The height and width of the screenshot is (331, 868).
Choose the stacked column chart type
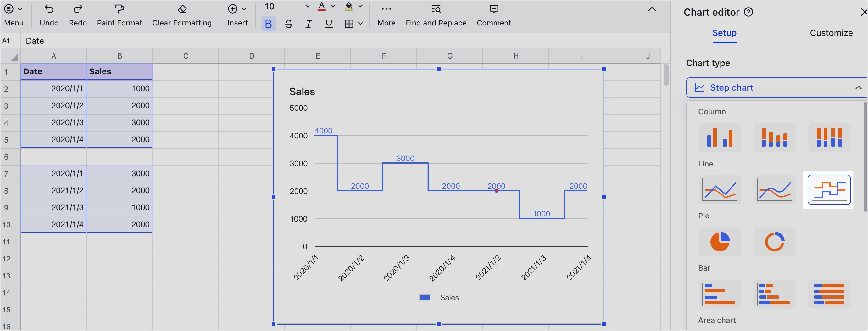(x=774, y=137)
